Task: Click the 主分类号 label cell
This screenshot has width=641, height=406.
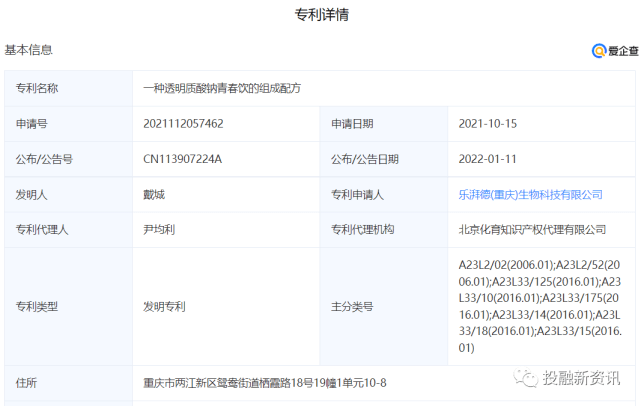Action: 383,306
